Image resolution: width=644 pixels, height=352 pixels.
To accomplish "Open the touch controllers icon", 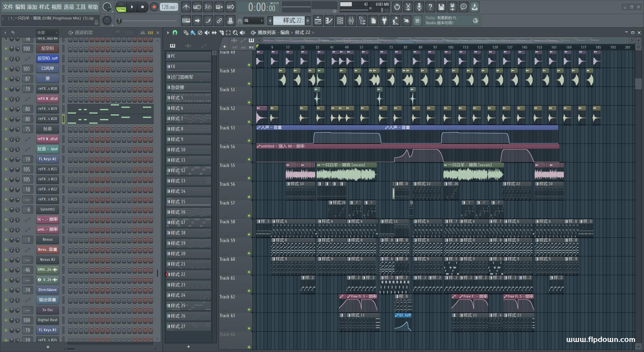I will [406, 21].
